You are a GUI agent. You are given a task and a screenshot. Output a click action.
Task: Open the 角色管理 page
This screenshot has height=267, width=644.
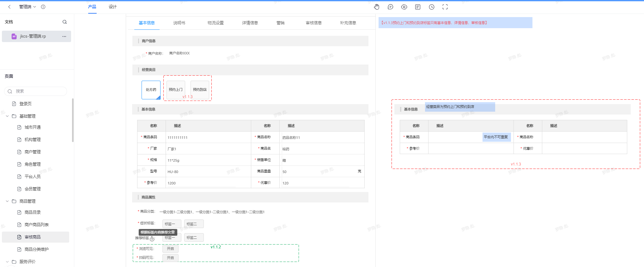pos(33,164)
